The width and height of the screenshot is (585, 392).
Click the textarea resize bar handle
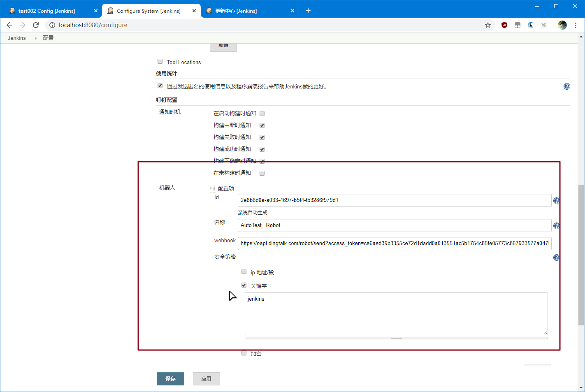coord(396,338)
